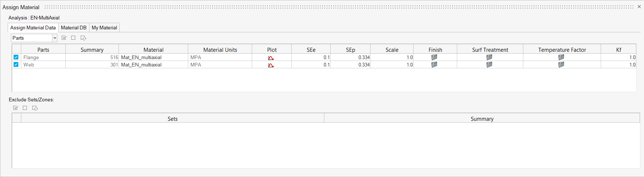Uncheck the Web part checkbox

[x=16, y=65]
